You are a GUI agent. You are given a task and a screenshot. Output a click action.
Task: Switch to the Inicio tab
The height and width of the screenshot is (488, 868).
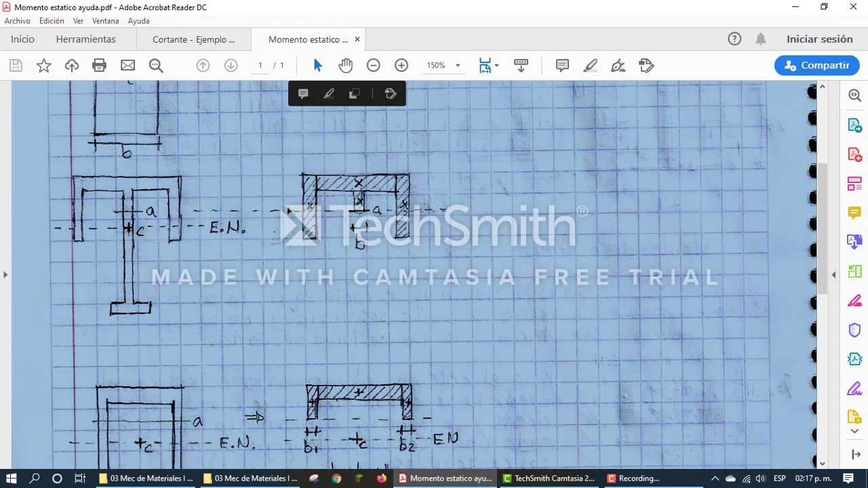pos(22,39)
